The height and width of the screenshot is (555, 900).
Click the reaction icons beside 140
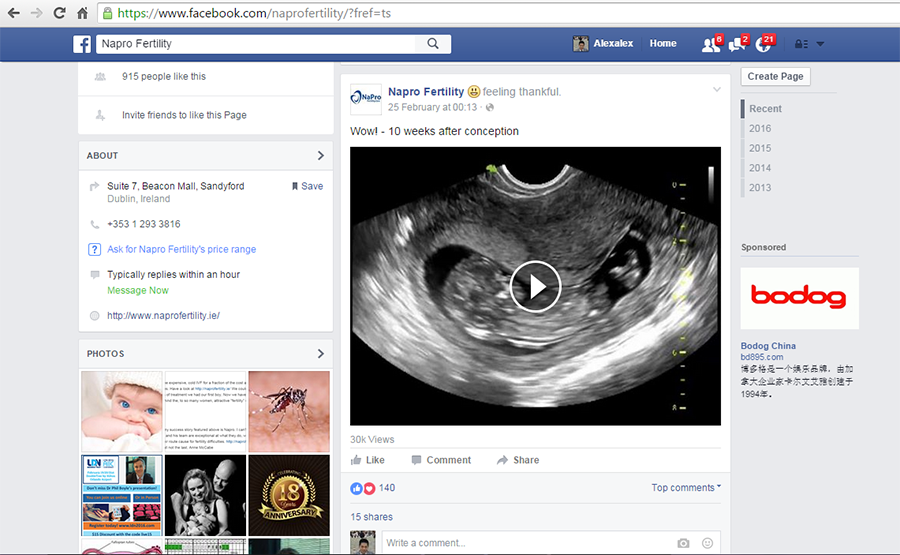tap(362, 488)
